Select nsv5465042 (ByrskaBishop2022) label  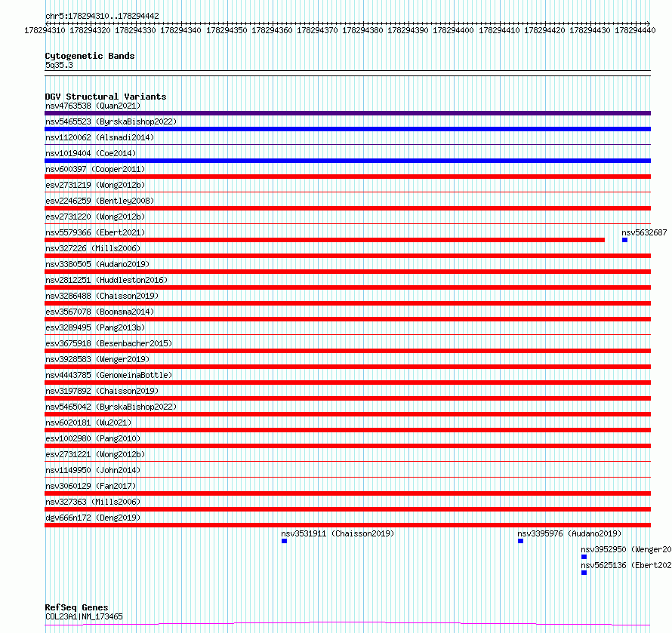coord(110,407)
